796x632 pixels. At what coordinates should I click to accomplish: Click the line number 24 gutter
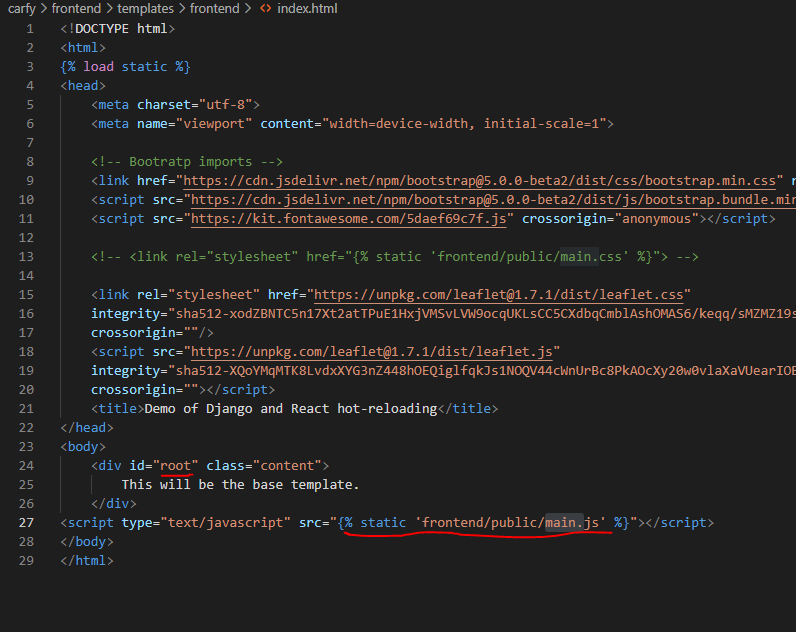[x=26, y=466]
